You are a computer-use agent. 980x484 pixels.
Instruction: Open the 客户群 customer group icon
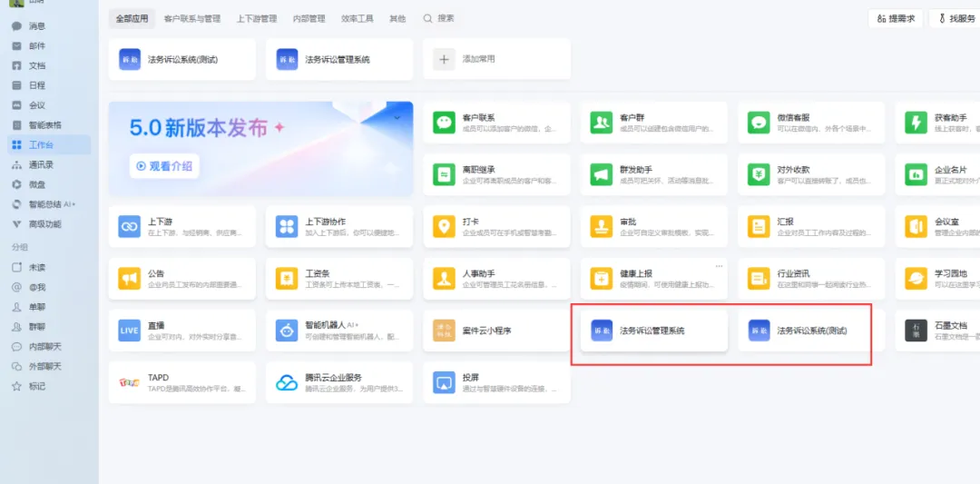click(x=602, y=123)
